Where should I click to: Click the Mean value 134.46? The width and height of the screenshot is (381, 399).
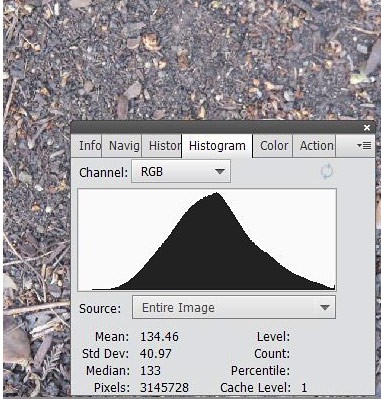pos(159,337)
